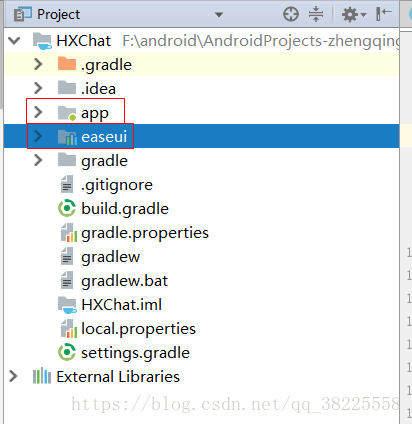Click the External Libraries bars icon
This screenshot has width=412, height=424.
coord(42,376)
